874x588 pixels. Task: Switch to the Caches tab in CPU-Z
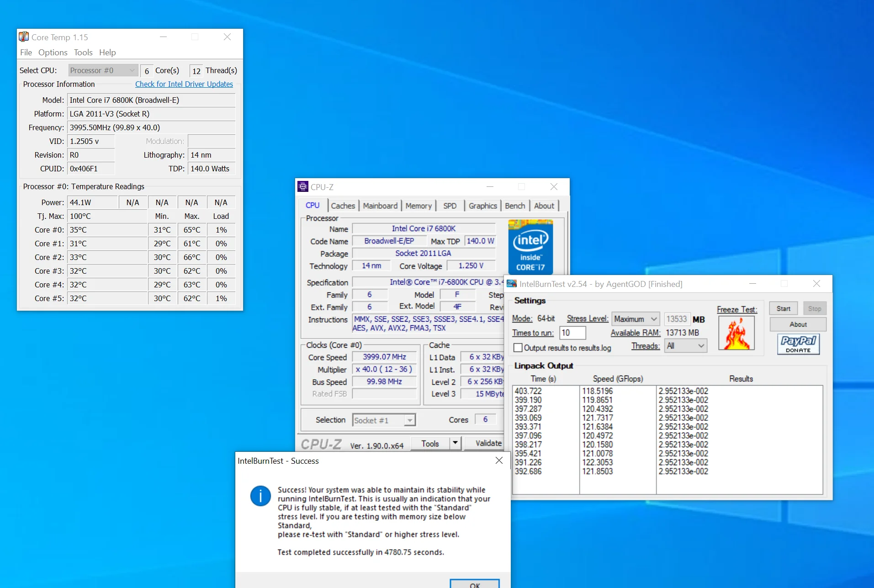tap(343, 206)
